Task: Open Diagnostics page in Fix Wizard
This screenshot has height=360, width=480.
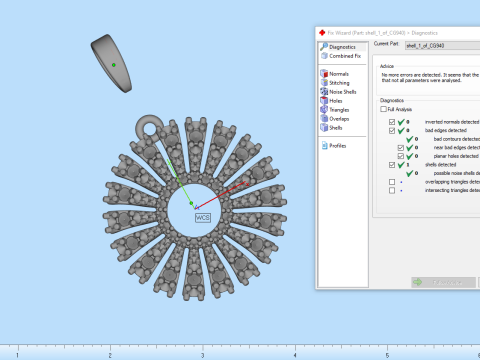Action: click(342, 47)
